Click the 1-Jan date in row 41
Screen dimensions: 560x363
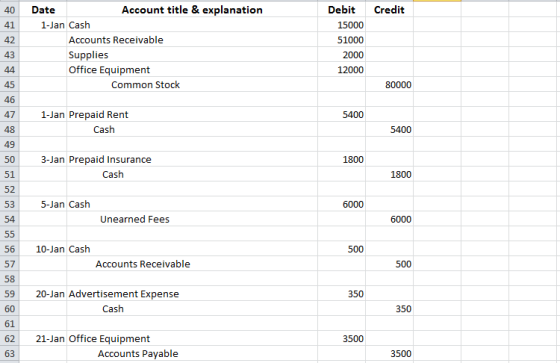[43, 25]
